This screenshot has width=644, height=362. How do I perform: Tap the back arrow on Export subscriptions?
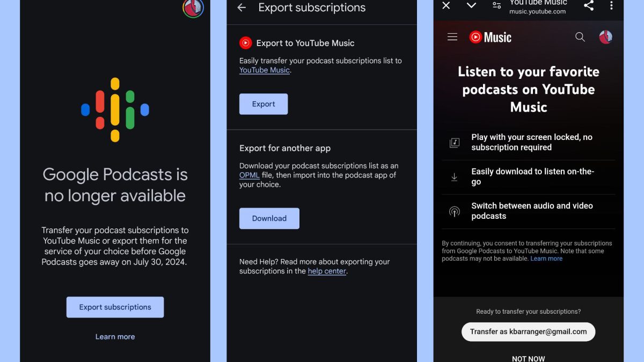click(241, 8)
